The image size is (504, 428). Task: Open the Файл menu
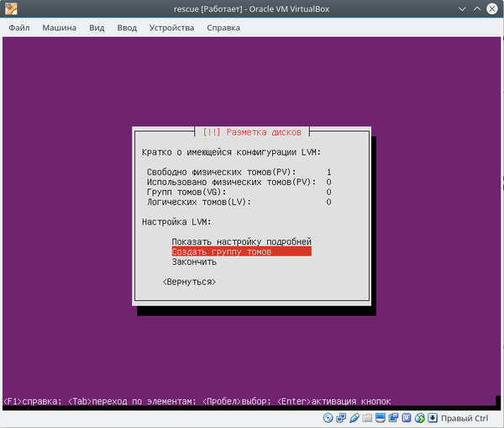pos(19,28)
